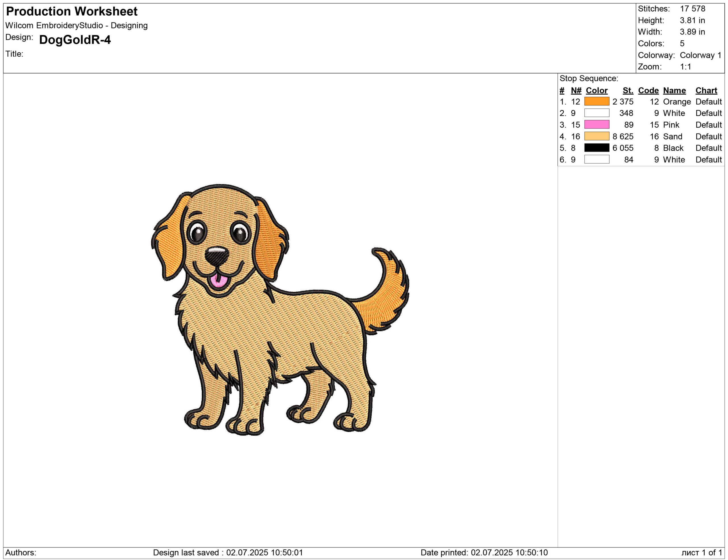Click the Colorway 1 value

[x=700, y=55]
